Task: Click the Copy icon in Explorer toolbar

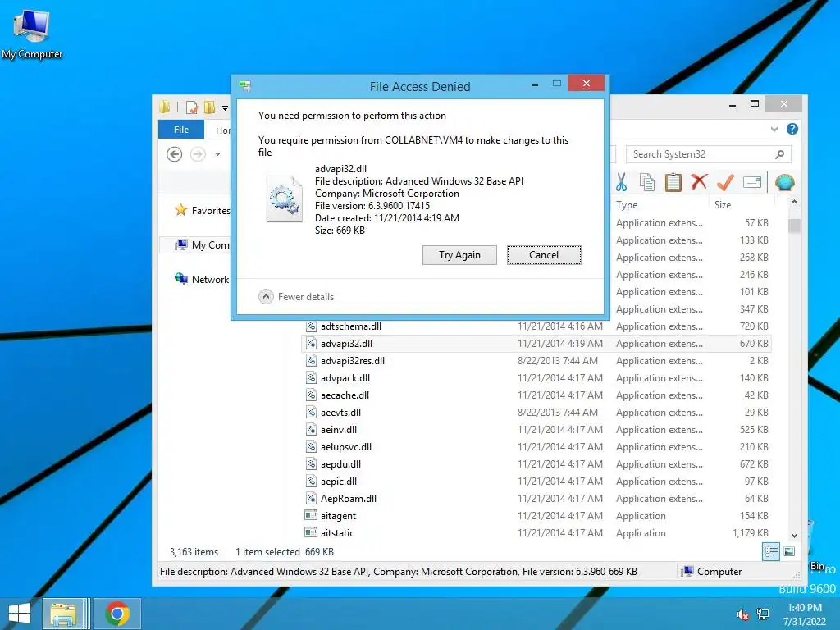Action: 647,182
